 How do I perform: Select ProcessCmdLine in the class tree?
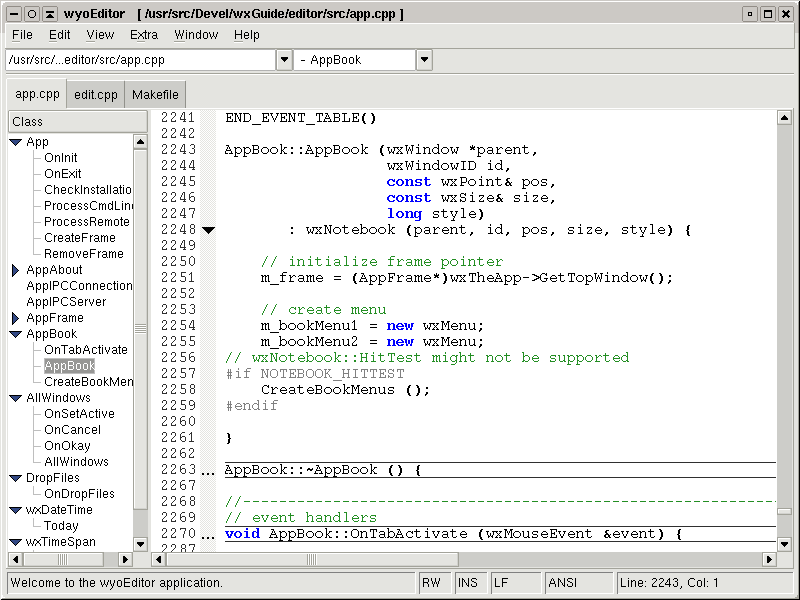point(88,206)
